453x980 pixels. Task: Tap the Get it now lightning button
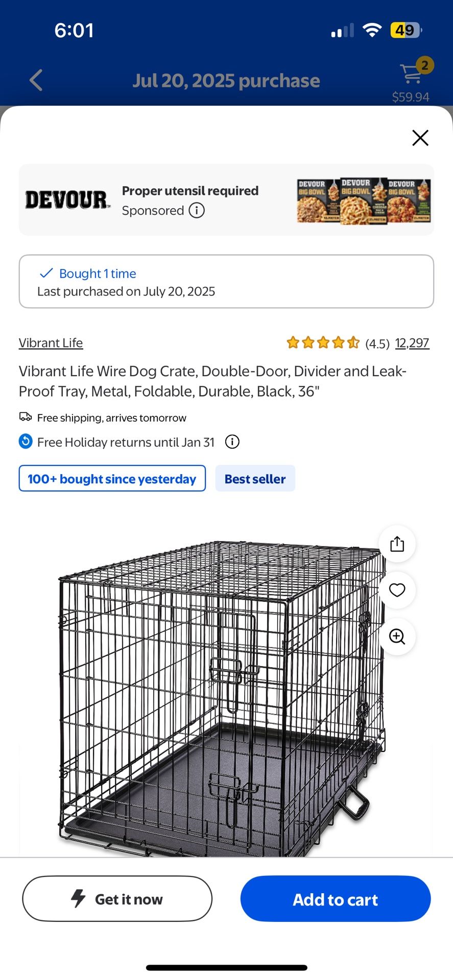point(117,899)
